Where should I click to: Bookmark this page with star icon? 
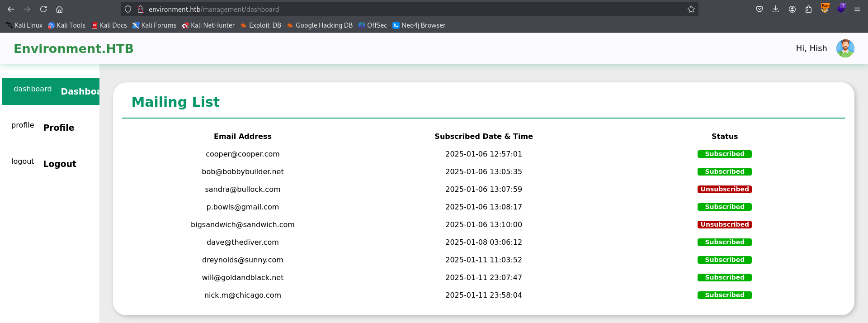point(691,9)
